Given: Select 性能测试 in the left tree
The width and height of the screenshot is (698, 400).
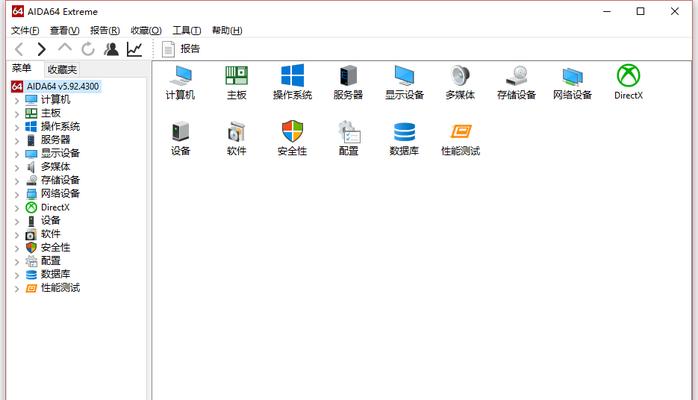Looking at the screenshot, I should tap(60, 288).
